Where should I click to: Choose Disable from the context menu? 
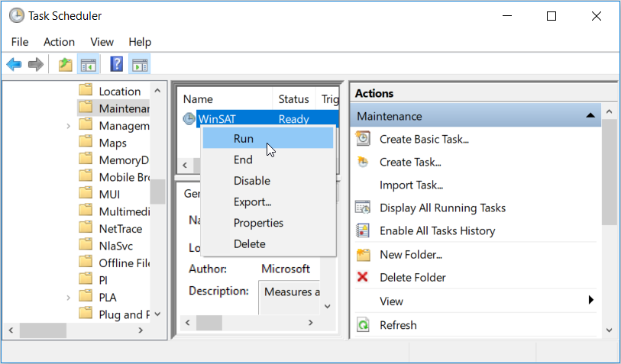pos(268,180)
